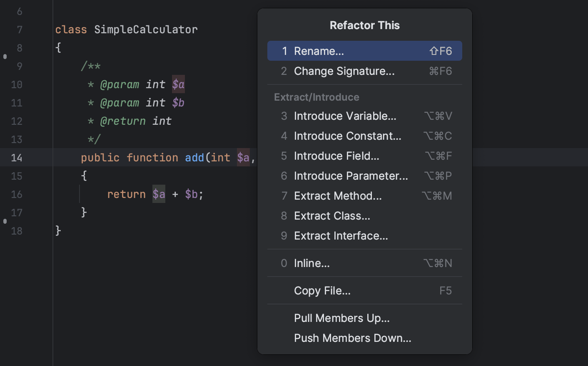Click the SimpleCalculator class name

point(146,30)
